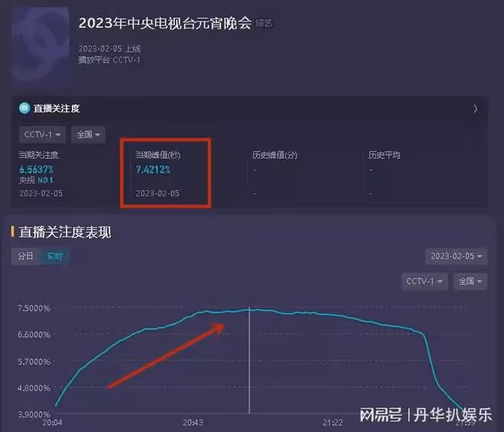
Task: Click the 4.8000% y-axis label
Action: coord(34,388)
